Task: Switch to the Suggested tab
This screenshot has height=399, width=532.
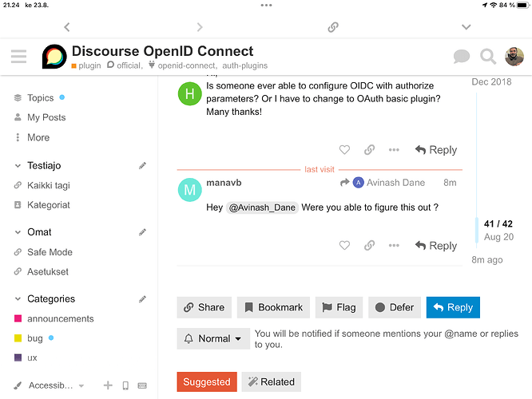Action: point(207,381)
